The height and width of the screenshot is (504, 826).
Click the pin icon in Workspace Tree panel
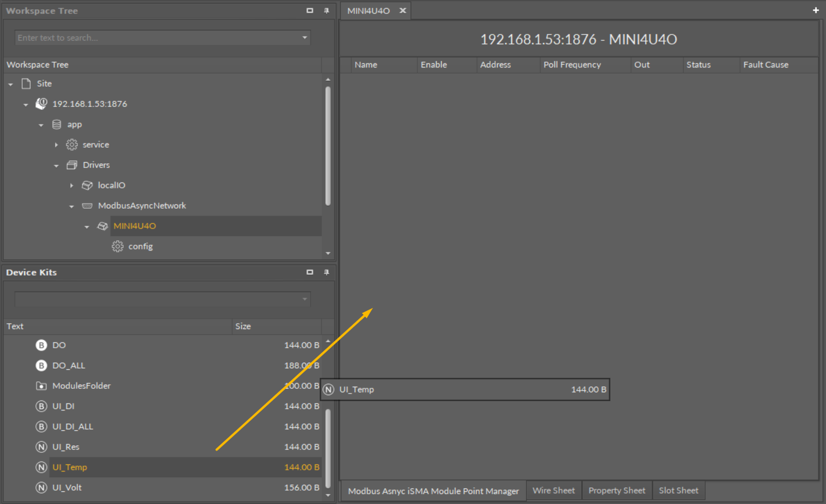pyautogui.click(x=326, y=10)
